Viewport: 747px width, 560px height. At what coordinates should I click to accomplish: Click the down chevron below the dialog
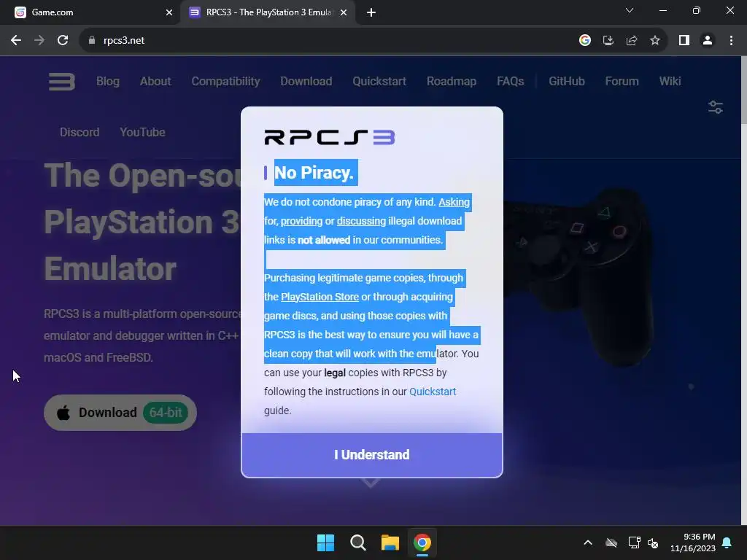point(371,484)
